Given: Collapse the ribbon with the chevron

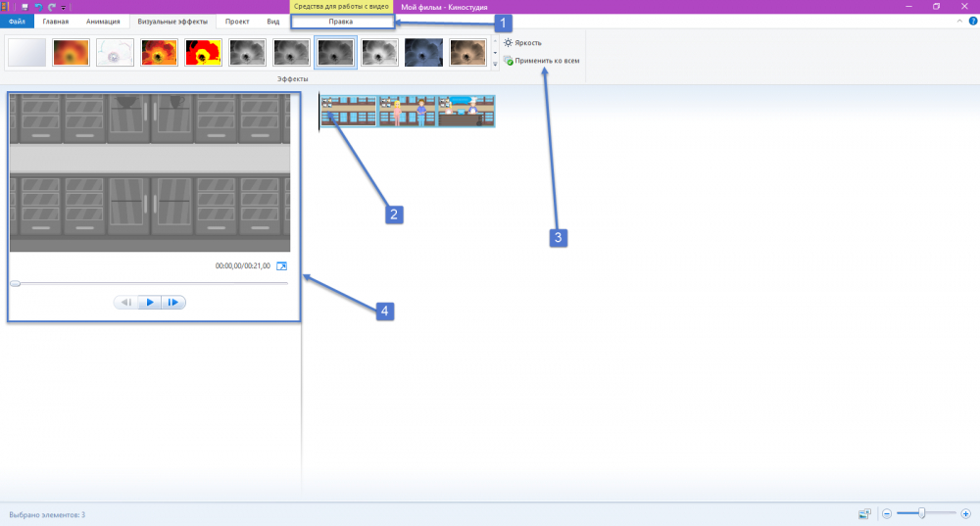Looking at the screenshot, I should 957,21.
